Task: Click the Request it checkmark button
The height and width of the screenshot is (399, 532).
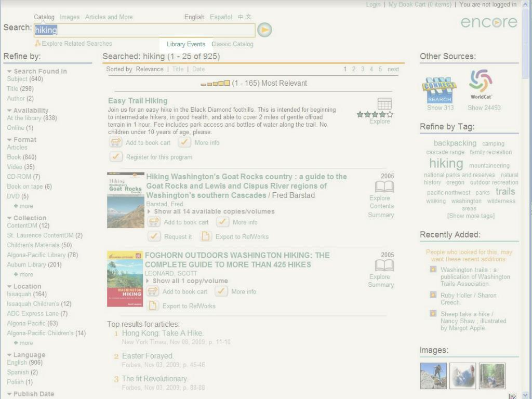Action: [154, 236]
